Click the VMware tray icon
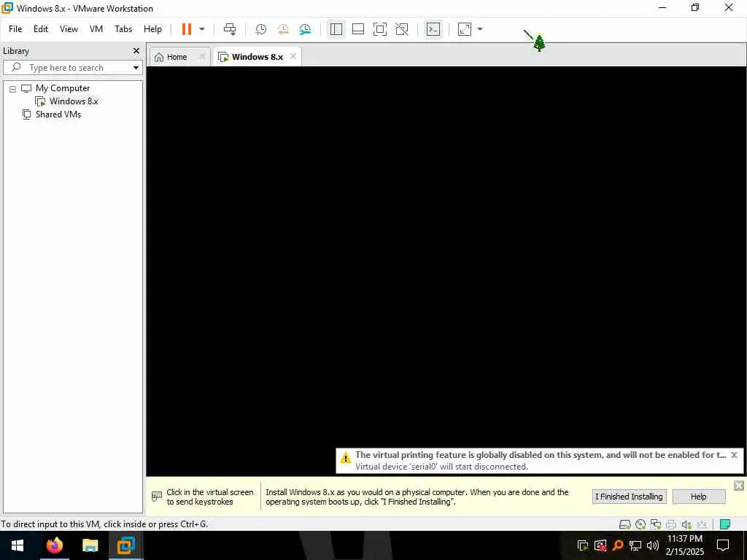Viewport: 747px width, 560px height. tap(583, 545)
